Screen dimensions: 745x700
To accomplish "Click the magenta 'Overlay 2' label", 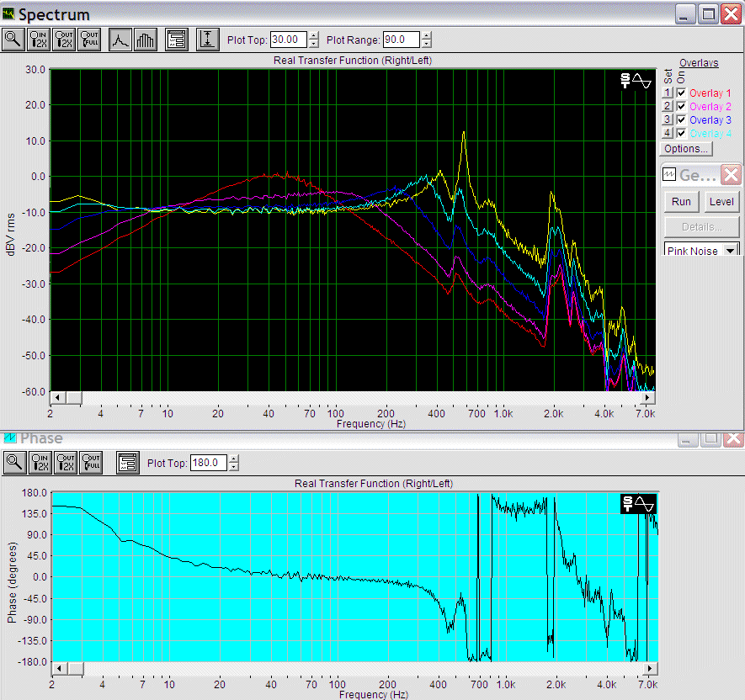I will coord(710,106).
